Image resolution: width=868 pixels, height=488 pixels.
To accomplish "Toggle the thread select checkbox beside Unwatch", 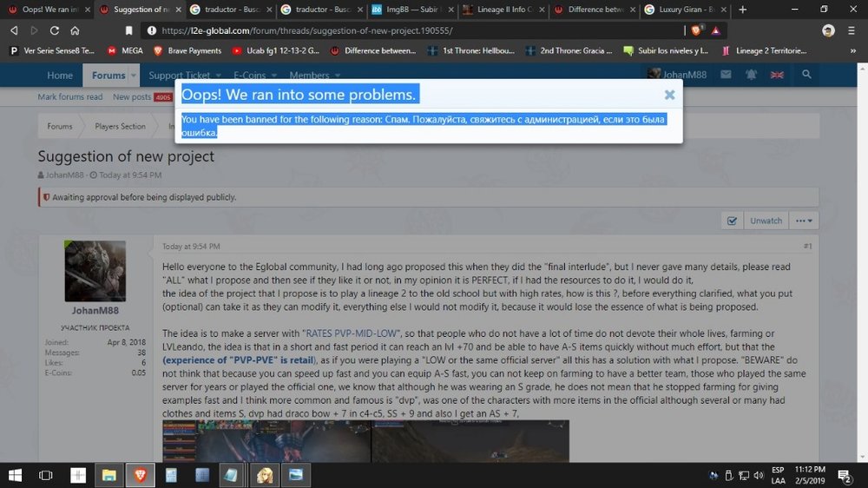I will 732,221.
